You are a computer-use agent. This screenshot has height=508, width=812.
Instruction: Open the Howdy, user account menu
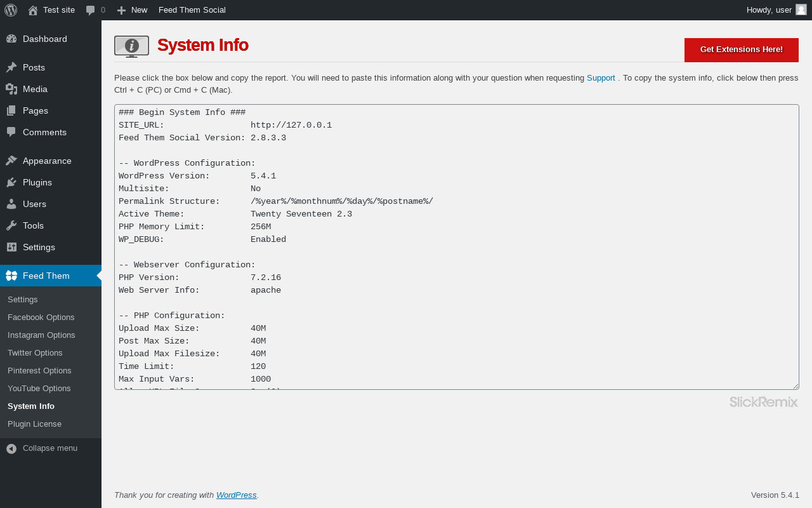tap(776, 10)
